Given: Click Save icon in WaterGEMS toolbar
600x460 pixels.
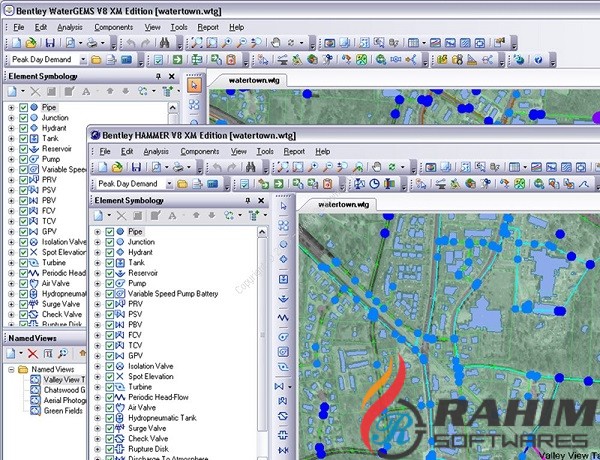Looking at the screenshot, I should pos(50,42).
